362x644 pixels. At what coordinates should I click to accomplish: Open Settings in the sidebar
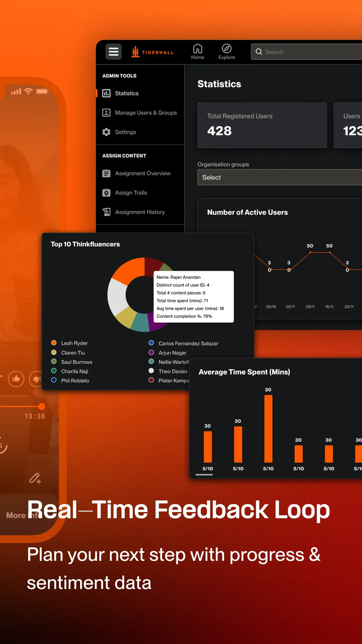pos(125,132)
